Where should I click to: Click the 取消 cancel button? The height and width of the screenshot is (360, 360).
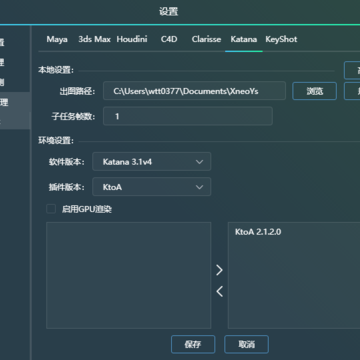pyautogui.click(x=246, y=344)
